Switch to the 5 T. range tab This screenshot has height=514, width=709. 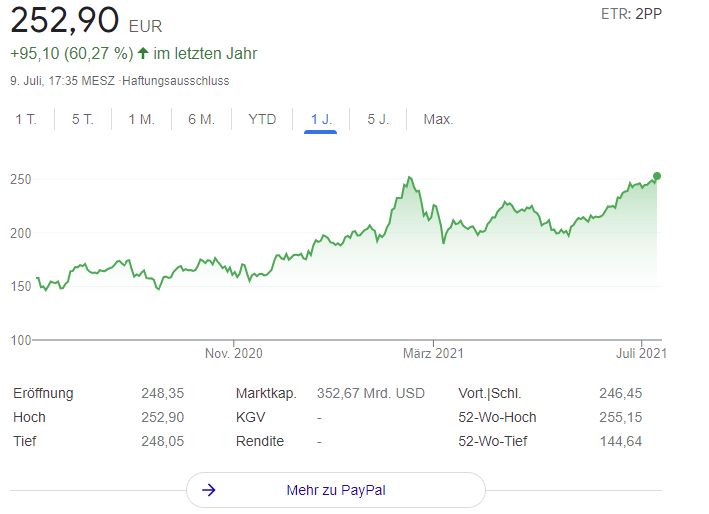coord(83,119)
